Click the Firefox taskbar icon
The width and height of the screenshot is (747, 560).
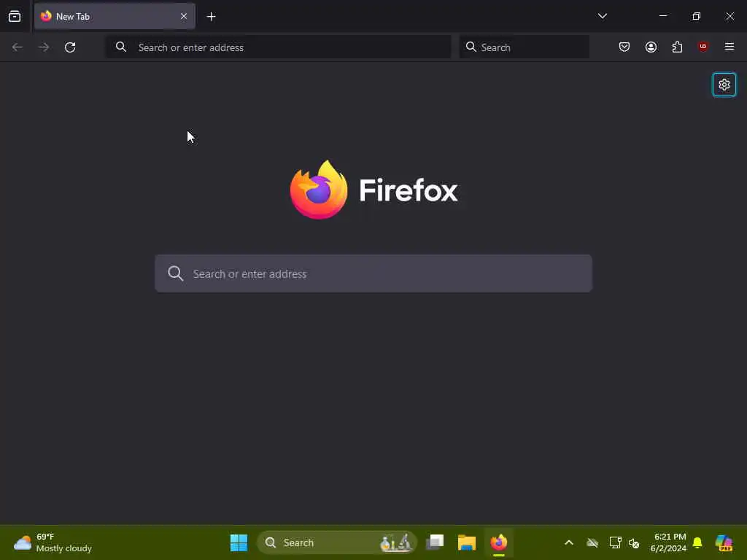coord(499,542)
